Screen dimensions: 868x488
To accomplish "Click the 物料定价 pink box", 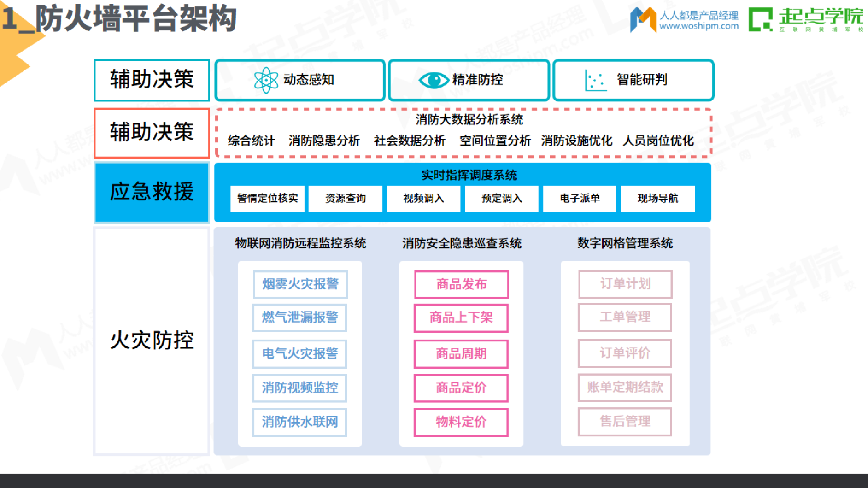I will coord(461,422).
